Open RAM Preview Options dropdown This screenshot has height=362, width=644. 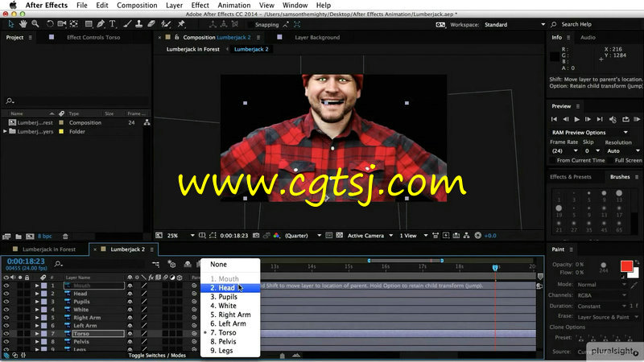[589, 133]
